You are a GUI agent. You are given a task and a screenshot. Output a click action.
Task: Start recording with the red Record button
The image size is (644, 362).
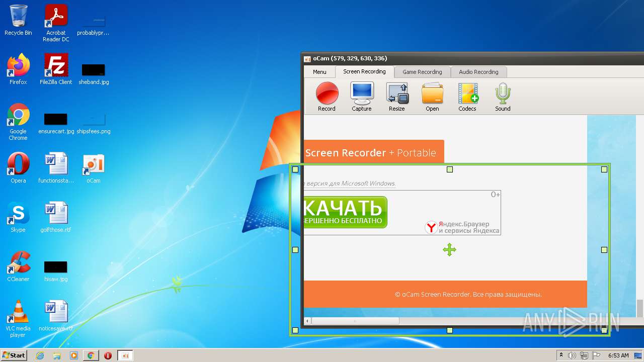pos(327,97)
